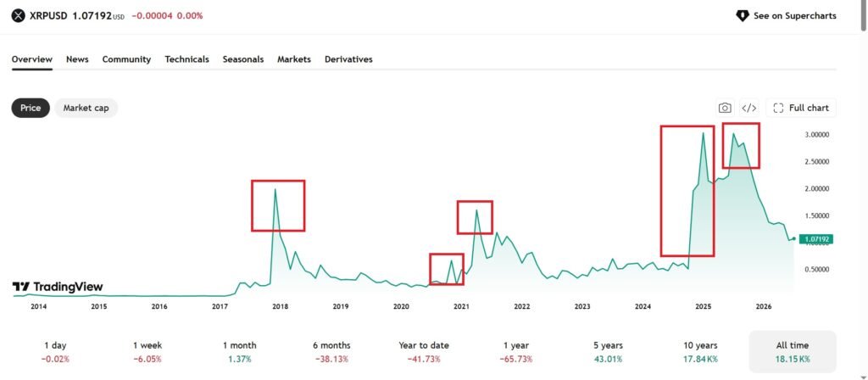Screen dimensions: 868x380
Task: Select the 1 day time range
Action: (x=55, y=352)
